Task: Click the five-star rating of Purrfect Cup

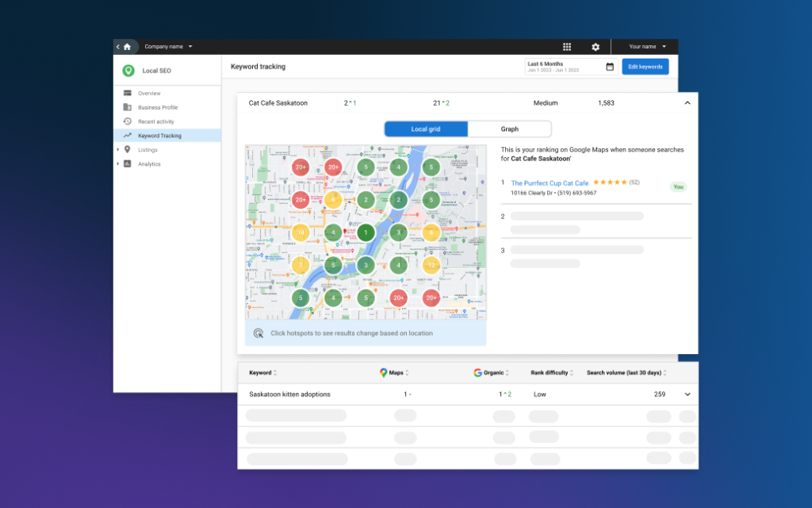Action: pyautogui.click(x=610, y=182)
